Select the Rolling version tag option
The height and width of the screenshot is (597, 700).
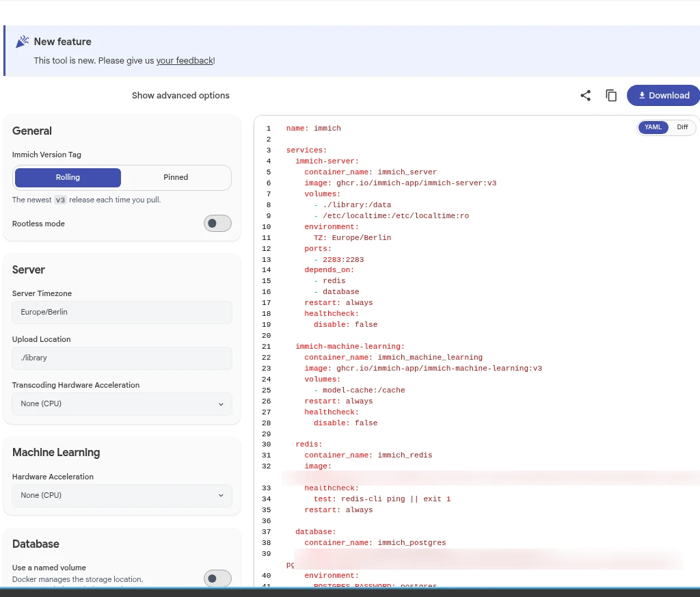tap(68, 177)
